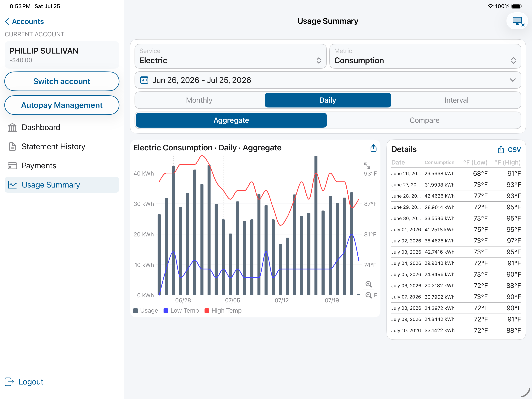
Task: Select the Aggregate mode
Action: (231, 120)
